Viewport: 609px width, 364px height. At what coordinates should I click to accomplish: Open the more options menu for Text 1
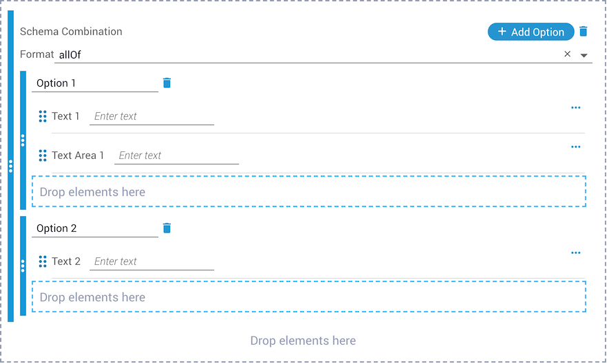(576, 107)
